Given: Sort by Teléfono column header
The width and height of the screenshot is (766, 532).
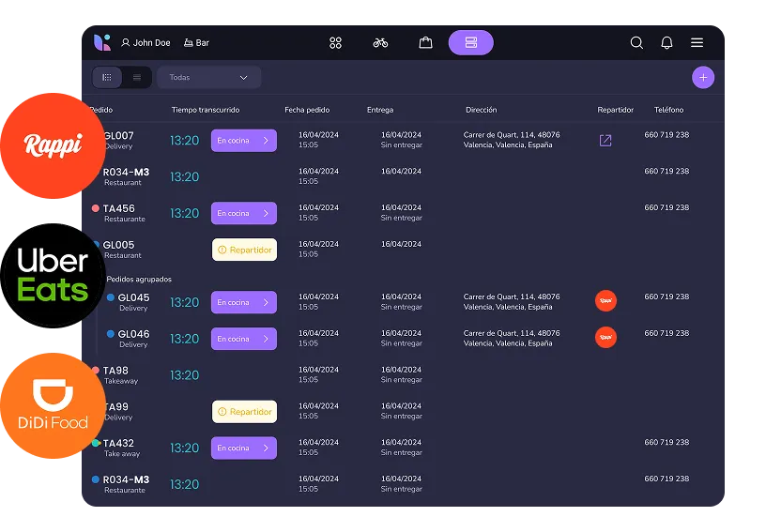Looking at the screenshot, I should pos(668,110).
